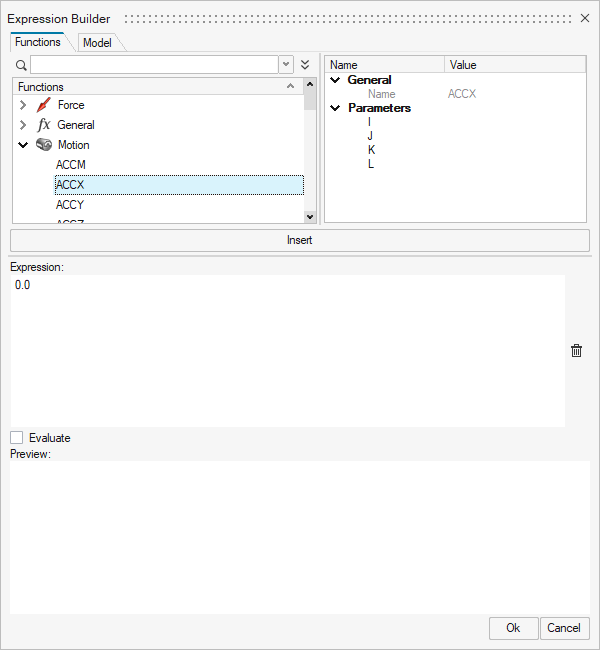Click the search magnifier icon

(x=21, y=64)
